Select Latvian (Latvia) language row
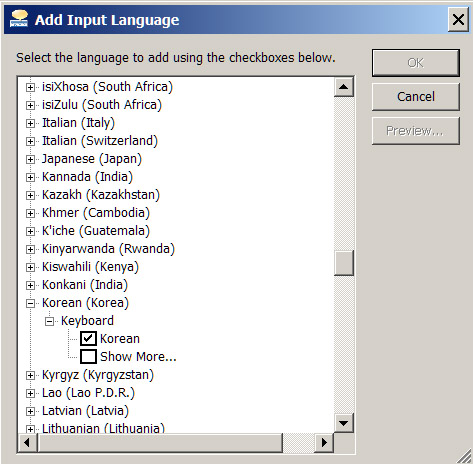Viewport: 473px width, 464px height. click(85, 411)
